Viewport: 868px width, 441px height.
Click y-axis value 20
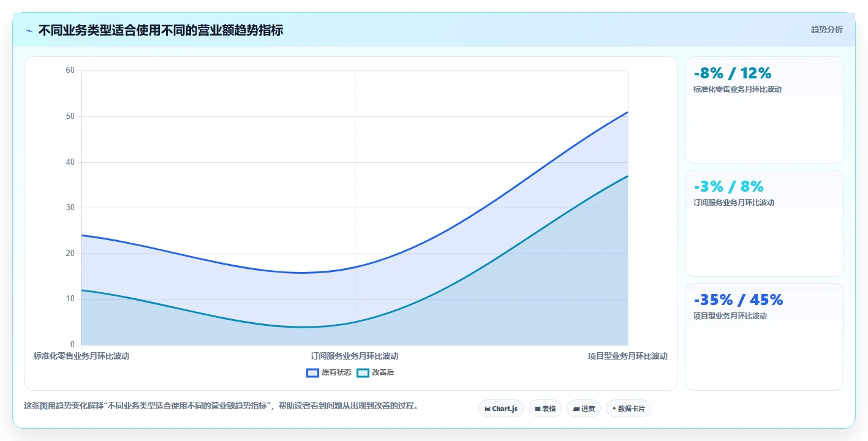(x=70, y=254)
